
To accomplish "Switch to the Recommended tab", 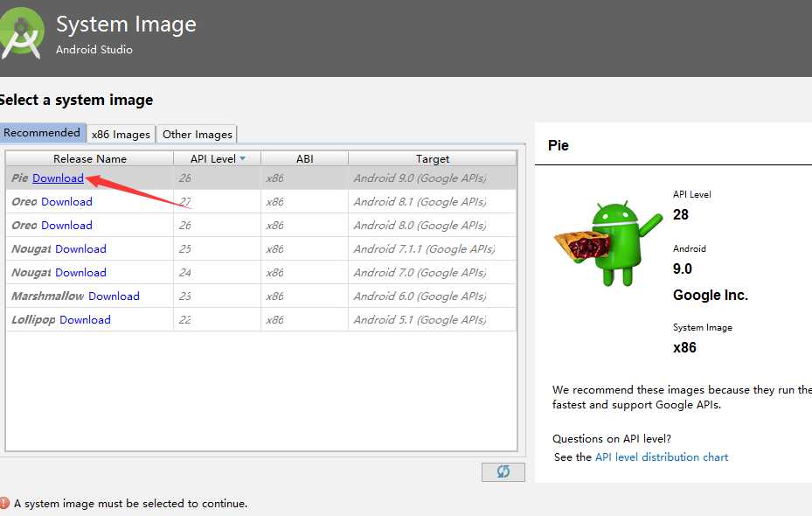I will 42,133.
